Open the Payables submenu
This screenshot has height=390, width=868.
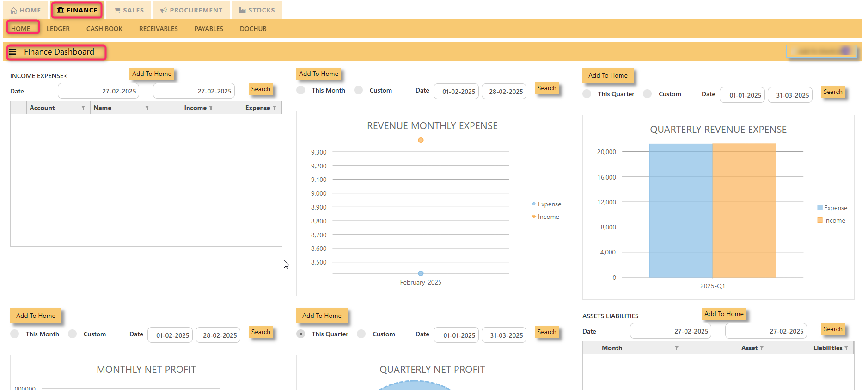point(209,29)
